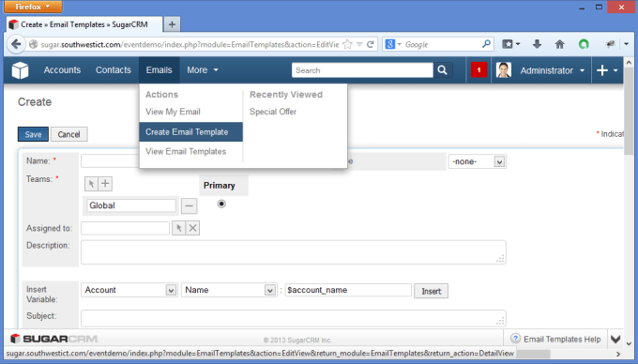Click the help question mark icon
Screen dimensions: 638x364
point(515,339)
